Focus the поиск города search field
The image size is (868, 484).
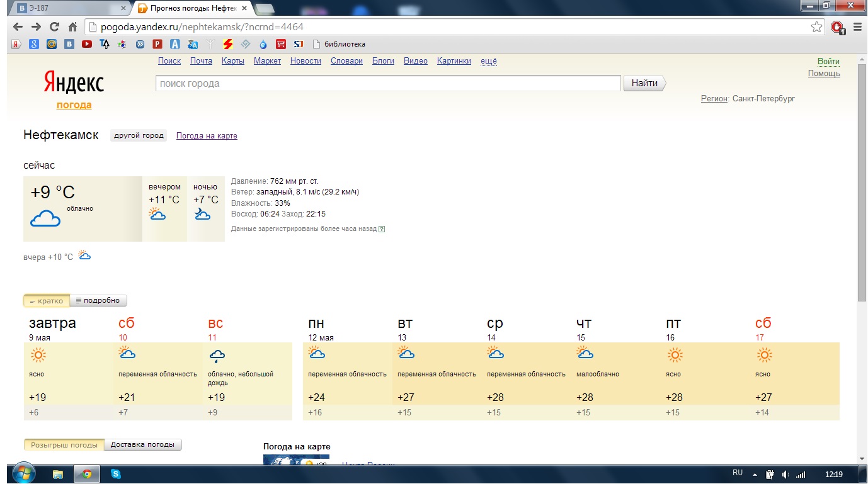388,83
